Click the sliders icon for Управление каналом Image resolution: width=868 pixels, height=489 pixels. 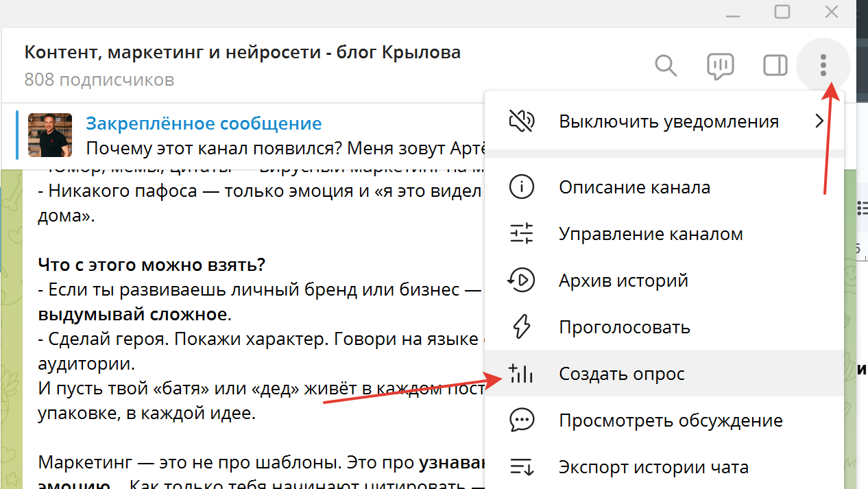[x=522, y=234]
